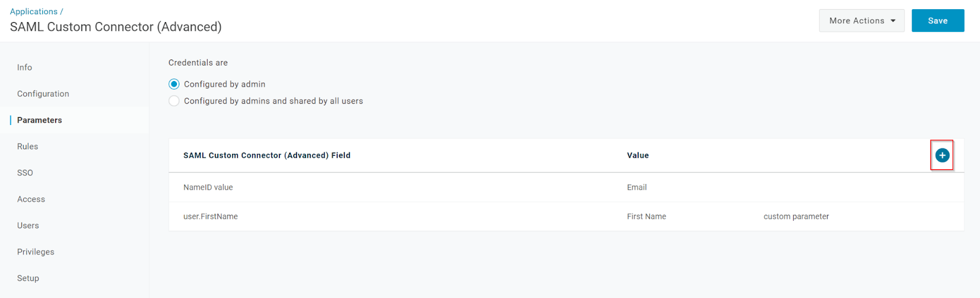
Task: Go back to Applications breadcrumb
Action: coord(34,12)
